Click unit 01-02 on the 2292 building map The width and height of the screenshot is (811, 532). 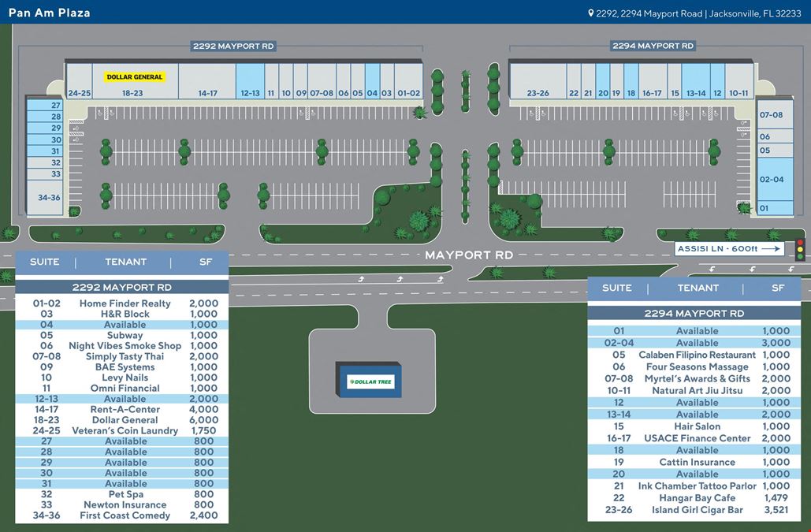coord(408,80)
